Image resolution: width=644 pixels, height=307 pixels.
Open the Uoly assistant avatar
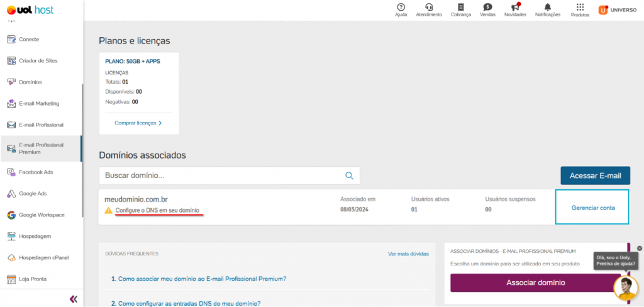[626, 287]
